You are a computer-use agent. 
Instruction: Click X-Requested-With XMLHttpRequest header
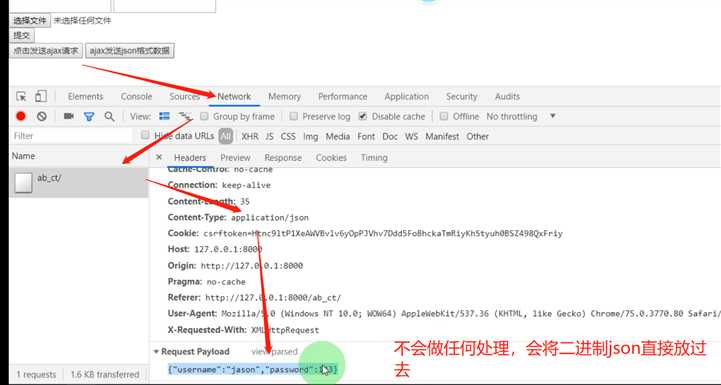tap(243, 330)
